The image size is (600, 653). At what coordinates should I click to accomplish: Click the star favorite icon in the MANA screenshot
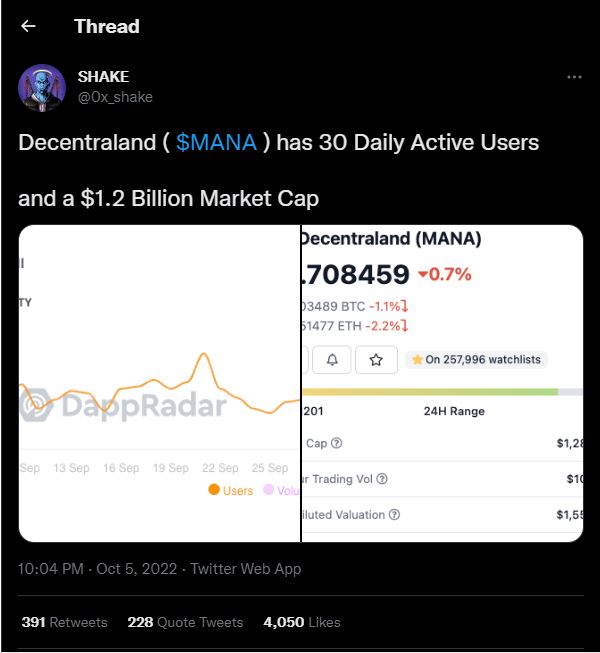coord(376,358)
